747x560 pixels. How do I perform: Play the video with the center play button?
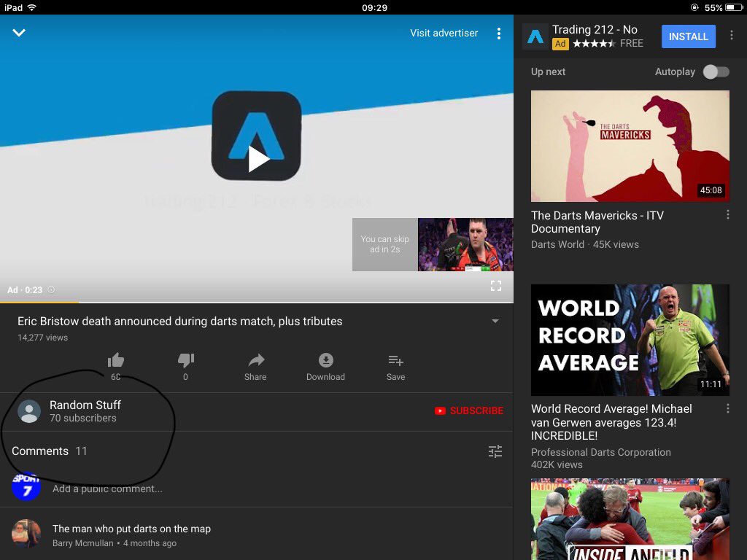(258, 158)
